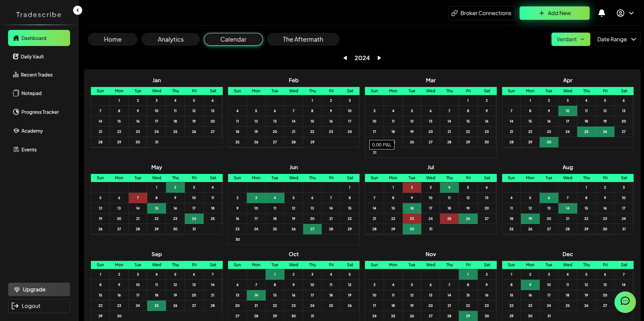Open the Date Range dropdown
The image size is (644, 321).
[x=617, y=39]
